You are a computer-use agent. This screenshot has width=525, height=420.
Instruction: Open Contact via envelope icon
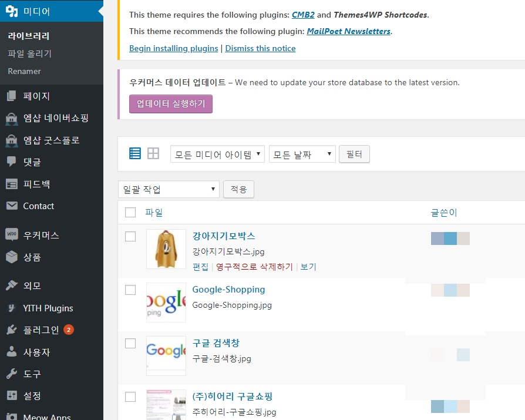click(x=12, y=206)
